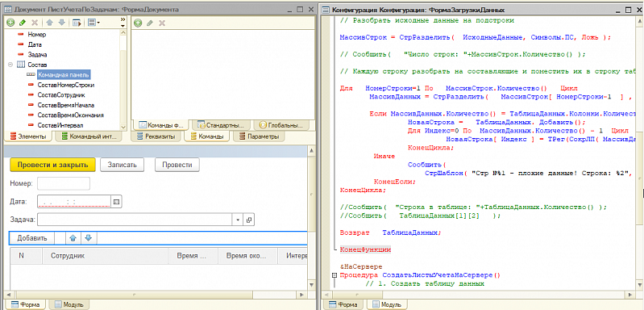Click the КонецФункции line in code editor
644x310 pixels.
coord(366,249)
